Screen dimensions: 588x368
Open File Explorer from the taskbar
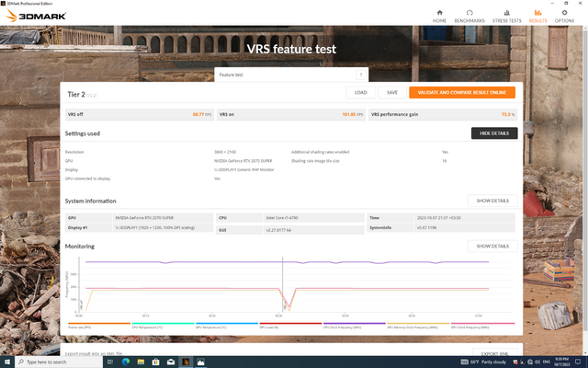[x=142, y=362]
